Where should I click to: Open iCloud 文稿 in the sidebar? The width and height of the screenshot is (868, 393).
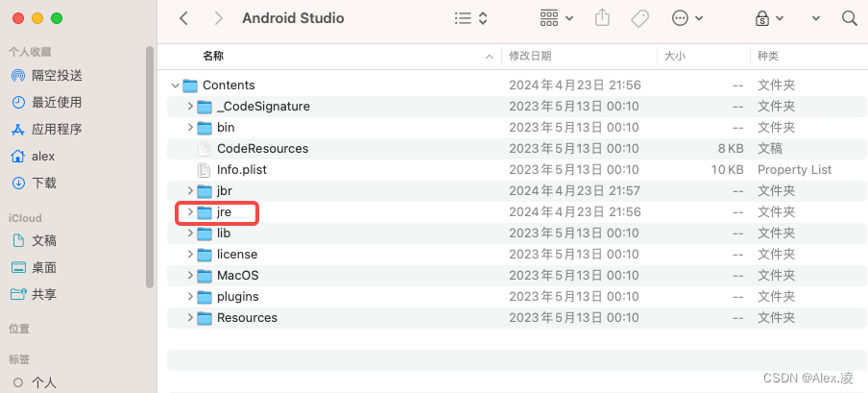(x=35, y=240)
